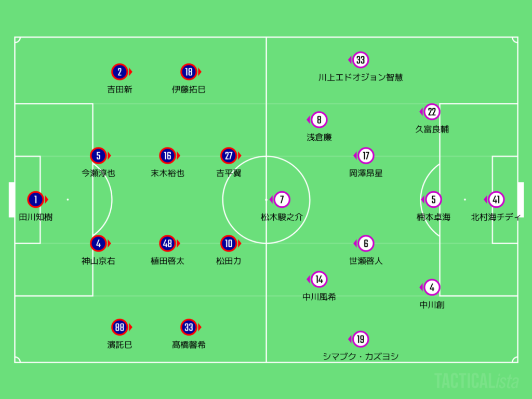Select white player marker number 19
This screenshot has width=532, height=399.
pos(361,340)
